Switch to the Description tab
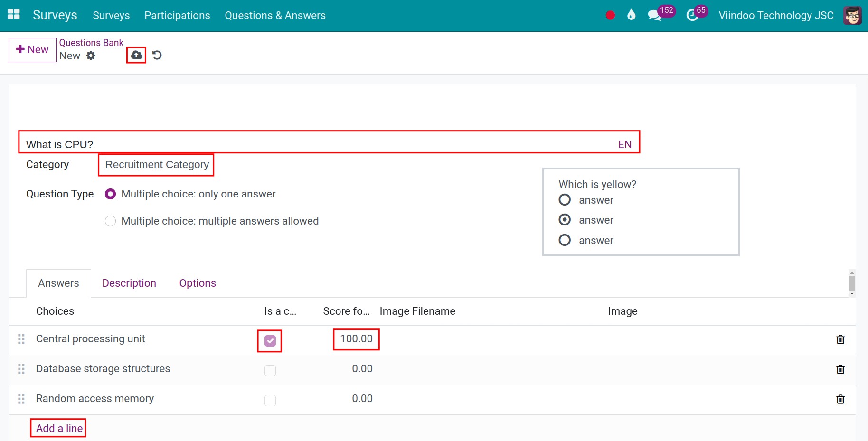868x441 pixels. 129,283
